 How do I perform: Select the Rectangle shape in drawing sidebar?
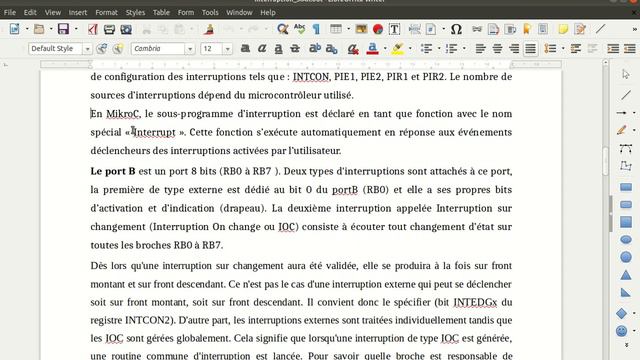click(626, 187)
